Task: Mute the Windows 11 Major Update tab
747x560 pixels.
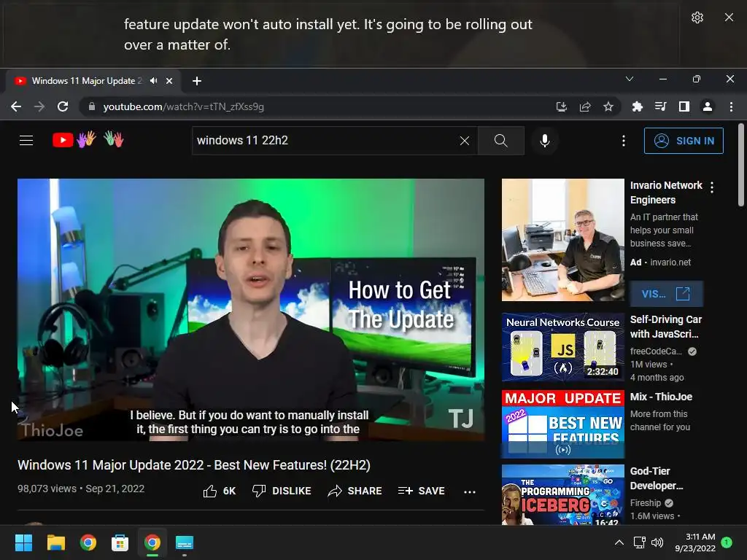Action: pyautogui.click(x=153, y=81)
